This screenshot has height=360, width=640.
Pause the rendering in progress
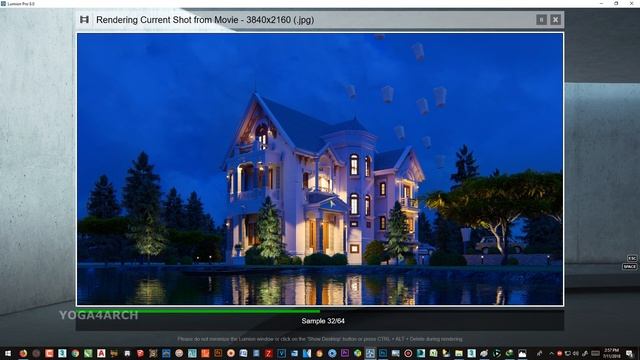[541, 20]
